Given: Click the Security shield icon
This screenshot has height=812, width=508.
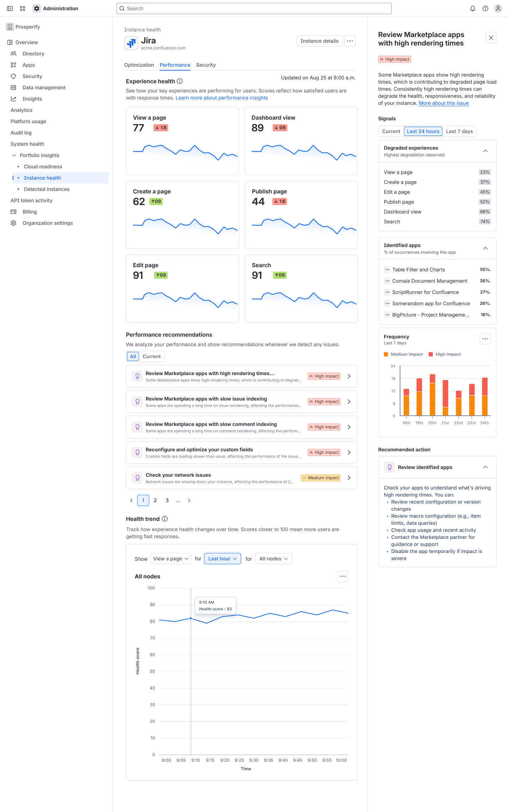Looking at the screenshot, I should point(13,76).
